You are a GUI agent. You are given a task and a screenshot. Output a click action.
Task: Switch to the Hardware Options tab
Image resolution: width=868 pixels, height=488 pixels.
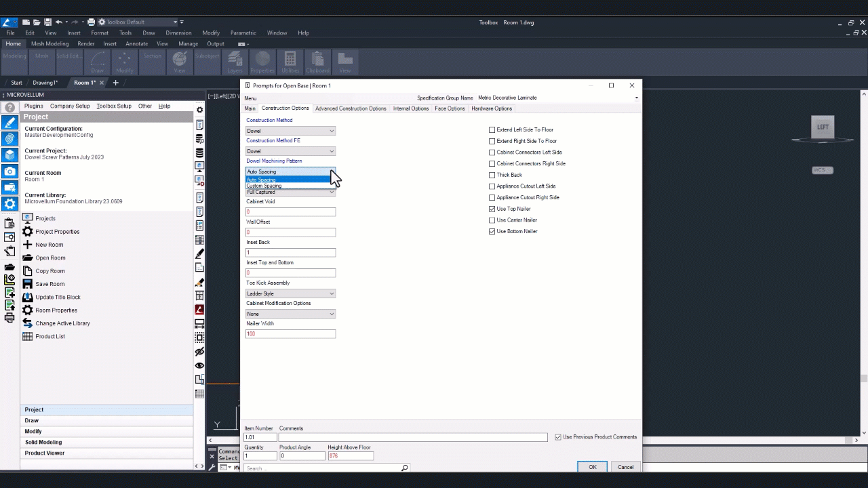(x=492, y=108)
